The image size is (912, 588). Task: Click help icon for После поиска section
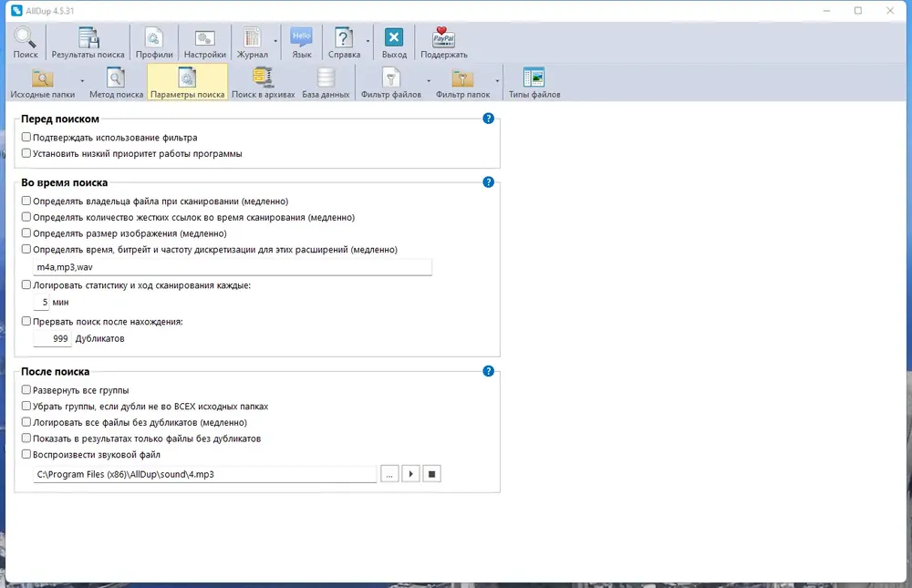click(489, 371)
